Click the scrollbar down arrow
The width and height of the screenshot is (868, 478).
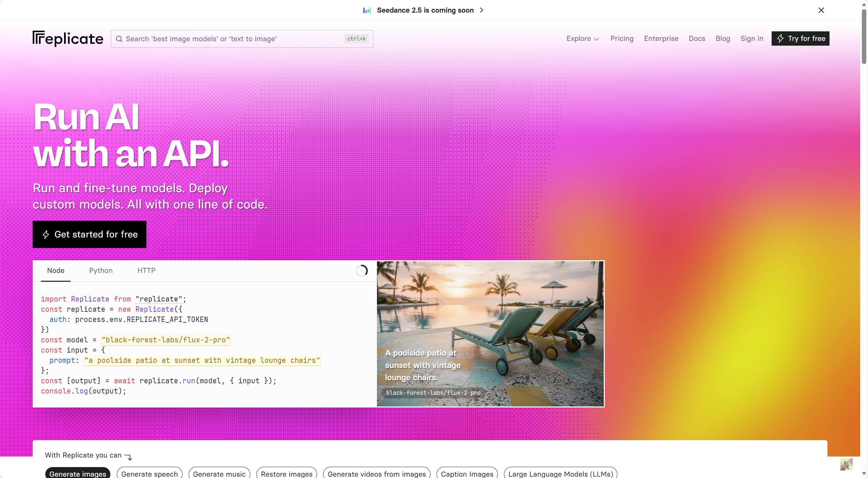(x=864, y=474)
